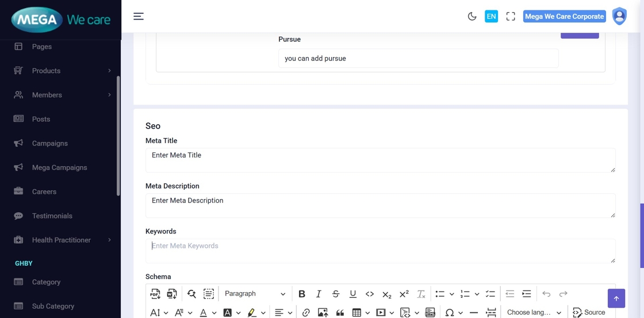Apply Bold formatting in Schema editor

302,294
